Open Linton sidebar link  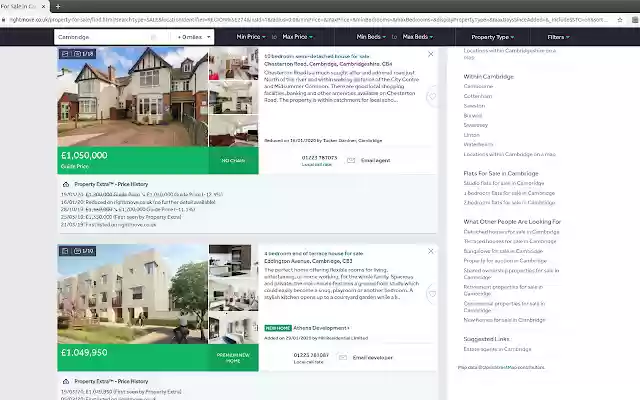point(472,135)
